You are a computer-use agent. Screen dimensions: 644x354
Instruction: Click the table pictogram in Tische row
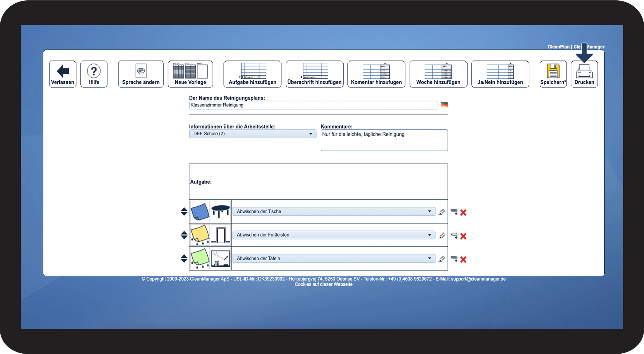[220, 211]
